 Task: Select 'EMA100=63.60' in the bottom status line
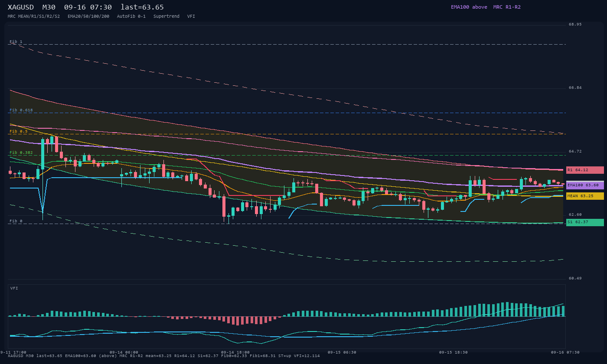tap(81, 356)
